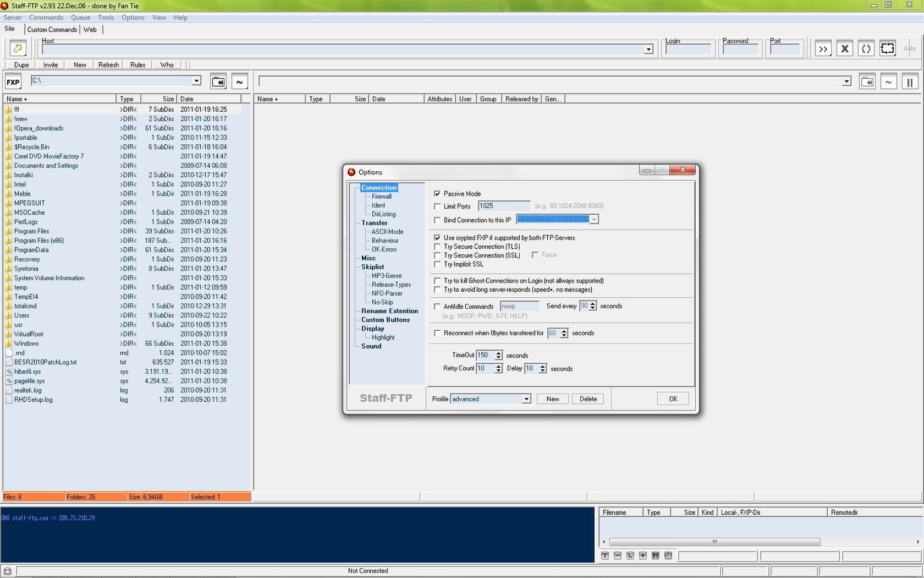Click the Refresh button
Viewport: 924px width, 578px height.
point(108,65)
